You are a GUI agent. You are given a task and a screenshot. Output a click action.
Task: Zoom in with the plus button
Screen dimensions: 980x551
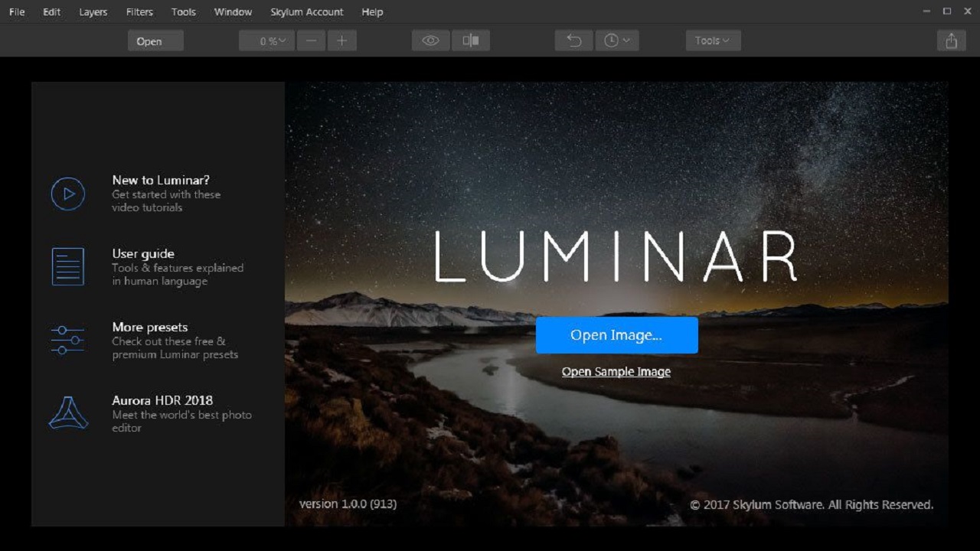342,41
